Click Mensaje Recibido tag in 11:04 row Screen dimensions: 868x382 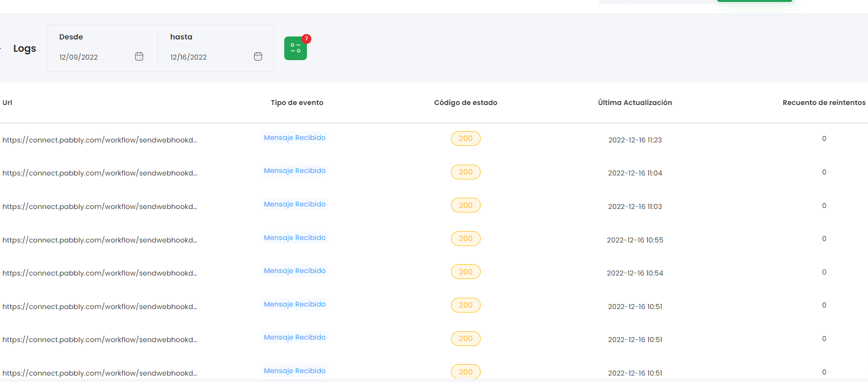295,171
